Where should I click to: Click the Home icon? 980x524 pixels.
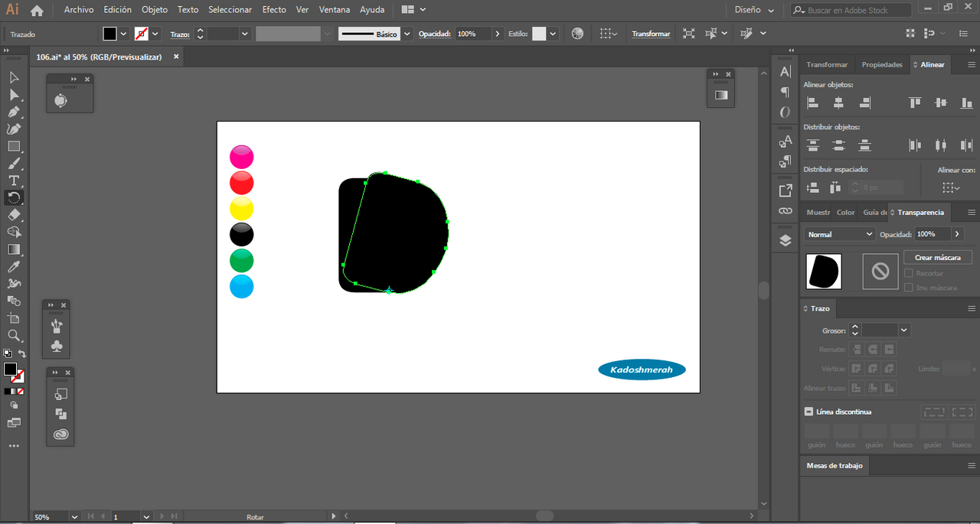(37, 10)
